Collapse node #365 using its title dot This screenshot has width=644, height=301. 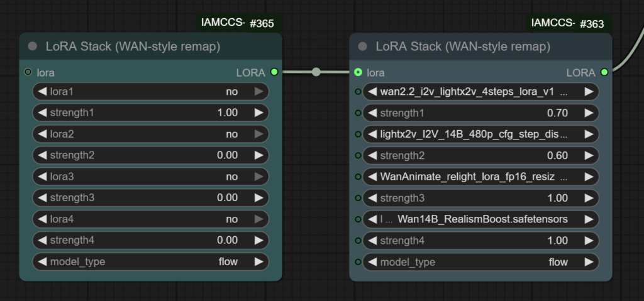click(x=33, y=47)
